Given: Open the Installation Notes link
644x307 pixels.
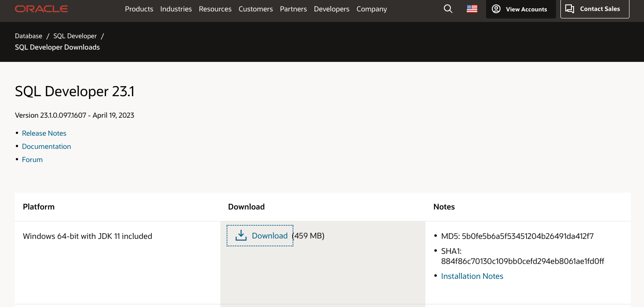Looking at the screenshot, I should pyautogui.click(x=472, y=276).
